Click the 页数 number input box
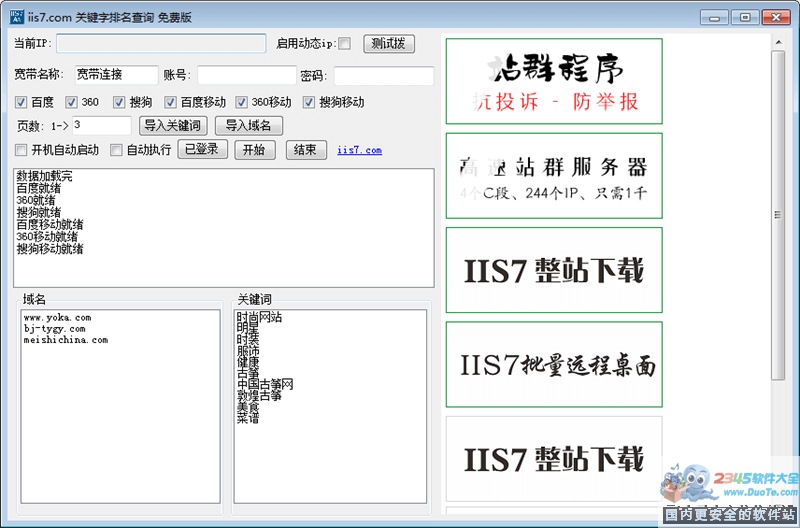Image resolution: width=800 pixels, height=528 pixels. pyautogui.click(x=101, y=125)
